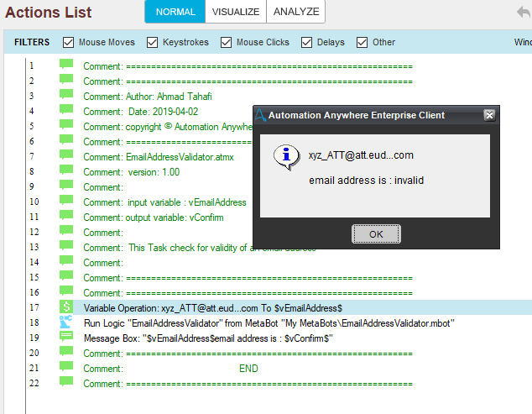Screen dimensions: 532x414
Task: Click the comment icon on line 7
Action: coord(66,155)
